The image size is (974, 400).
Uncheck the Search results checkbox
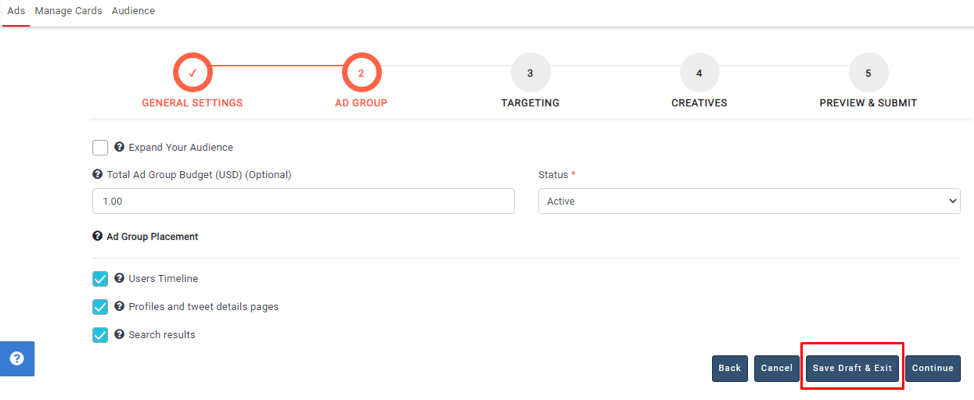click(100, 335)
